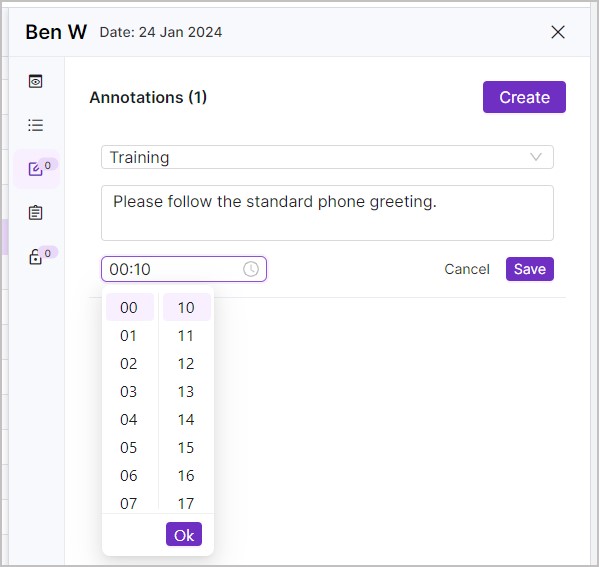This screenshot has height=567, width=599.
Task: Close the Ben W panel
Action: 558,32
